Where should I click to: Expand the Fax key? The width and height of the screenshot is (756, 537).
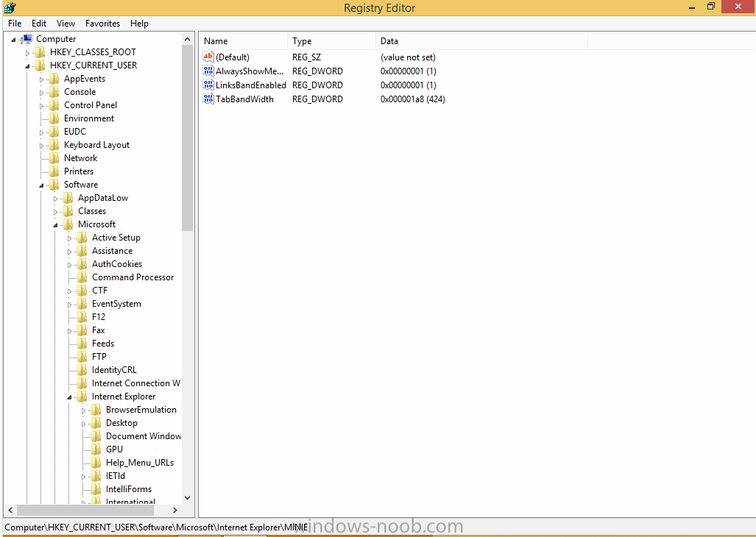coord(69,331)
